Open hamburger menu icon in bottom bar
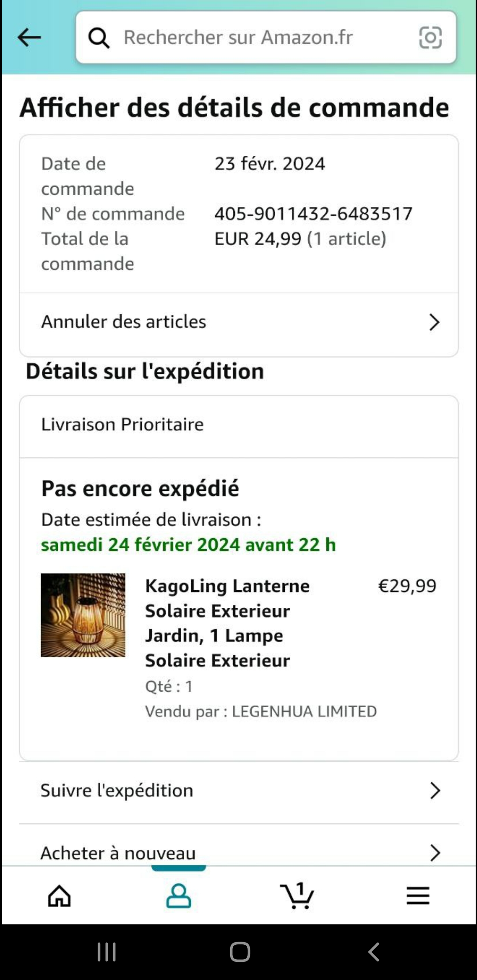The width and height of the screenshot is (477, 980). click(x=418, y=896)
